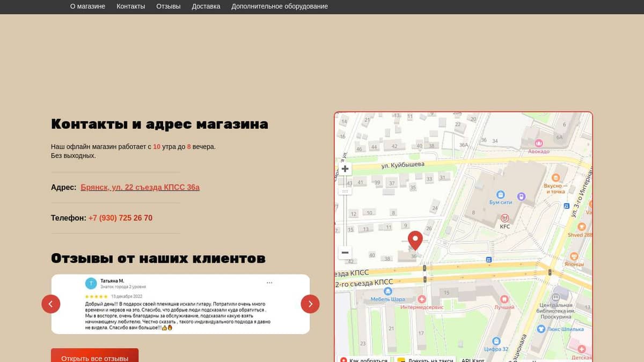Open the review's three-dot options menu
Screen dimensions: 644x362
coord(269,283)
